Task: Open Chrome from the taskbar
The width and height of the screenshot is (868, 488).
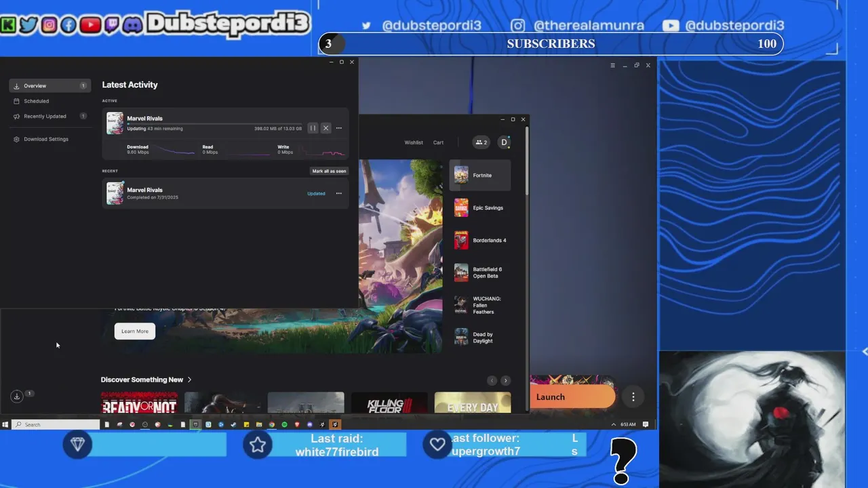Action: click(x=271, y=424)
